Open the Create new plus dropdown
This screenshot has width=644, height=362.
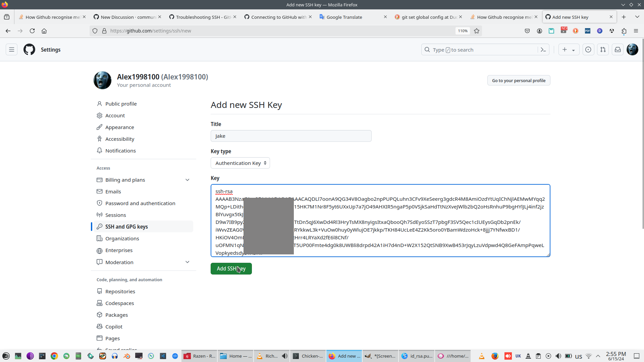point(569,50)
